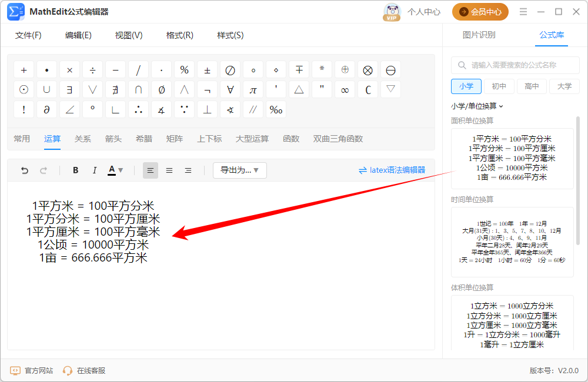Visit the 官方网站 link
This screenshot has height=382, width=588.
click(32, 371)
